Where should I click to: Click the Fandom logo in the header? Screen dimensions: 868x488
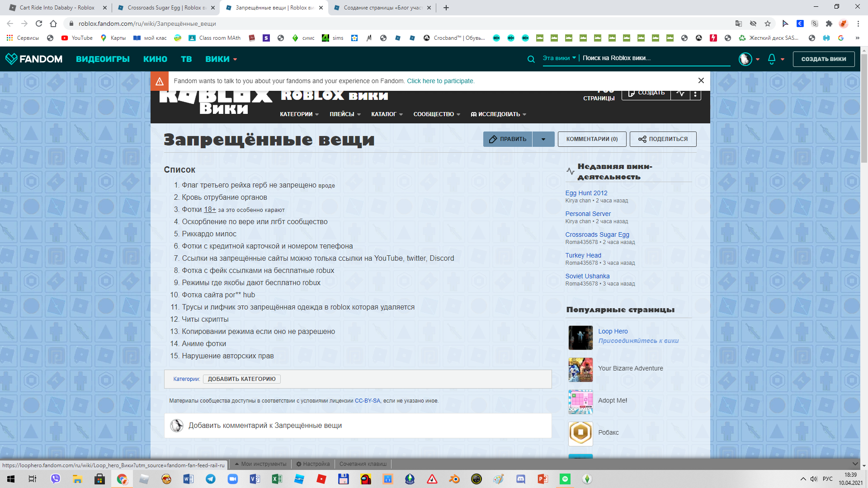(34, 59)
